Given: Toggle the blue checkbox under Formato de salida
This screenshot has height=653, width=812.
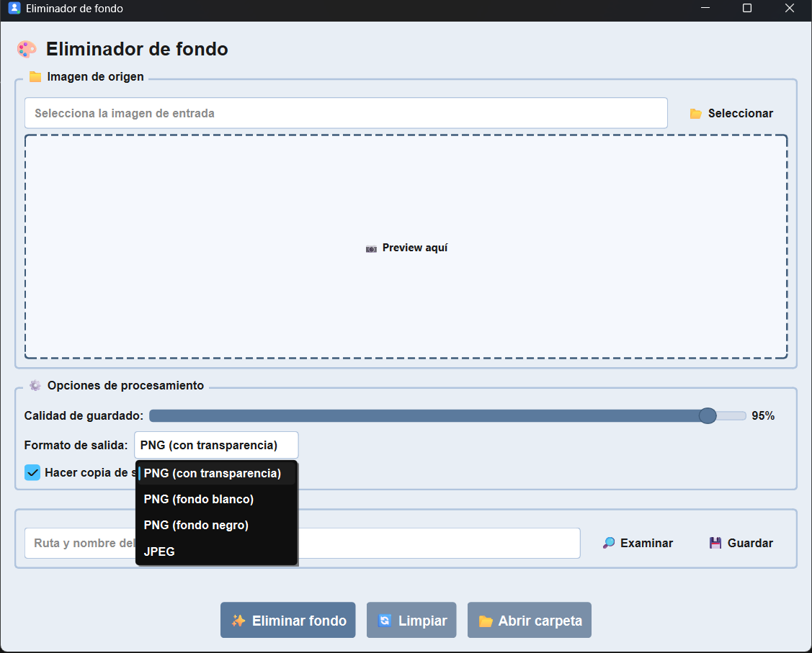Looking at the screenshot, I should [32, 472].
